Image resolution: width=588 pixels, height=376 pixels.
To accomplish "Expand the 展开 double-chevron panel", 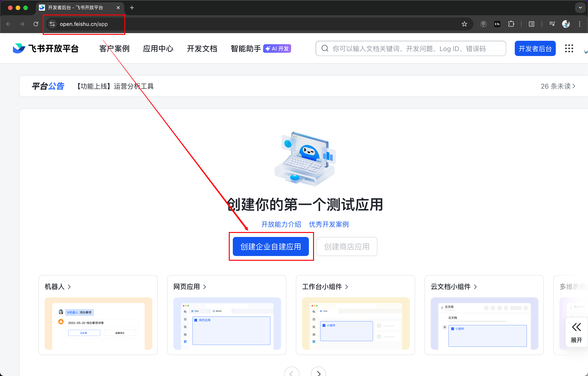I will (x=576, y=332).
